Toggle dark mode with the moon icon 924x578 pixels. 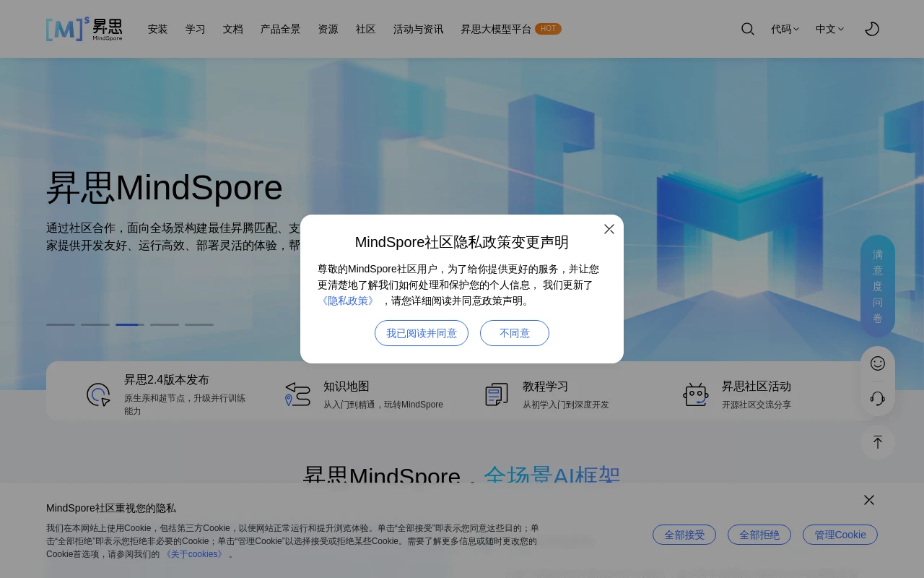(x=872, y=29)
